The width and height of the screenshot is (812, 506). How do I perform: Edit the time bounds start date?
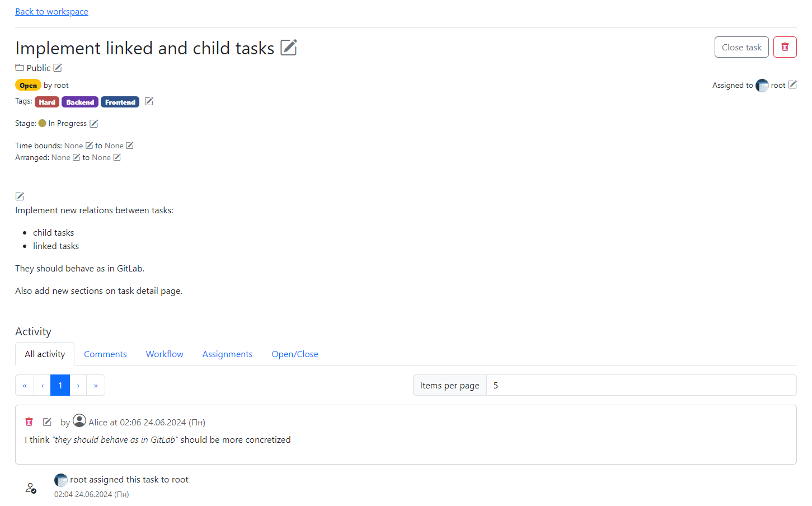tap(89, 146)
